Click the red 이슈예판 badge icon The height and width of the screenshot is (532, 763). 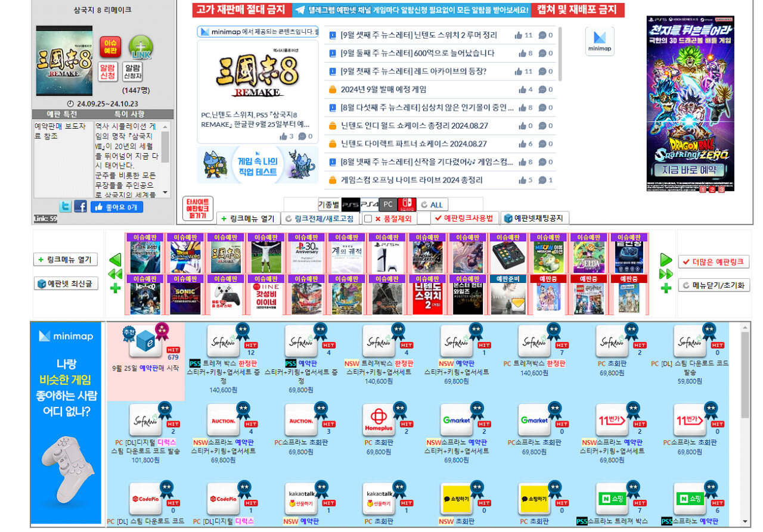click(x=110, y=47)
